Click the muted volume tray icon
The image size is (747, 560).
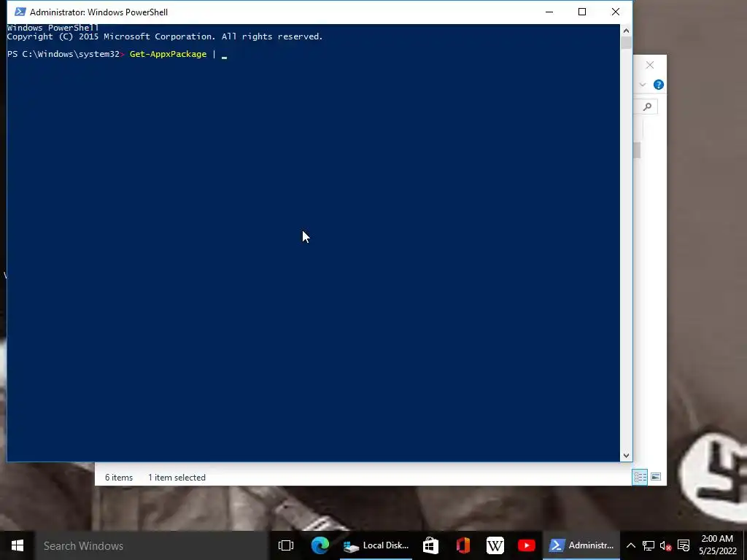(666, 545)
